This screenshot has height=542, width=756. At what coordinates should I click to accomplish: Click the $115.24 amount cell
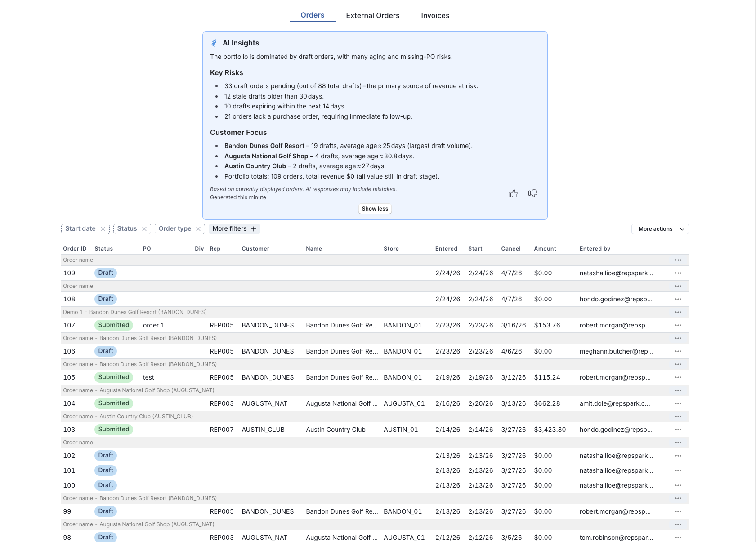click(x=547, y=377)
